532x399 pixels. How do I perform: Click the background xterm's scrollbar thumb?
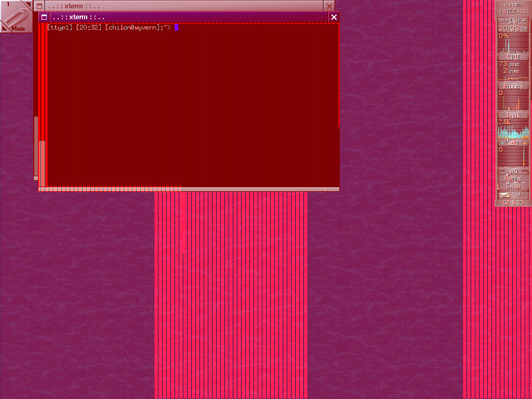point(36,145)
